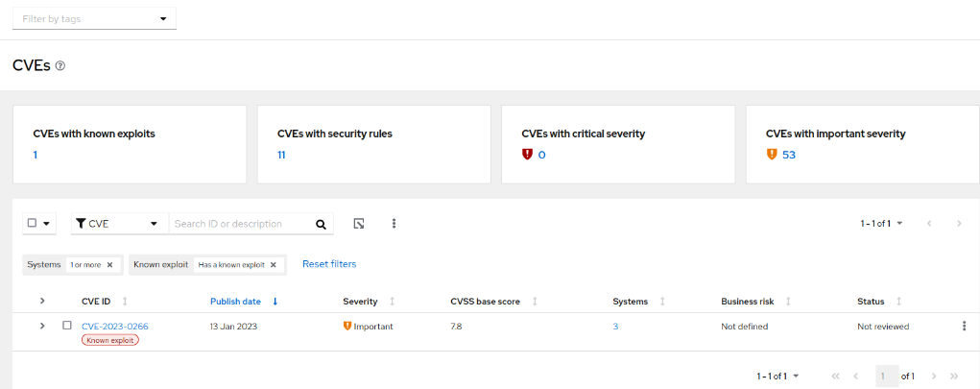Open security rules count 11
The width and height of the screenshot is (980, 389).
click(x=281, y=155)
